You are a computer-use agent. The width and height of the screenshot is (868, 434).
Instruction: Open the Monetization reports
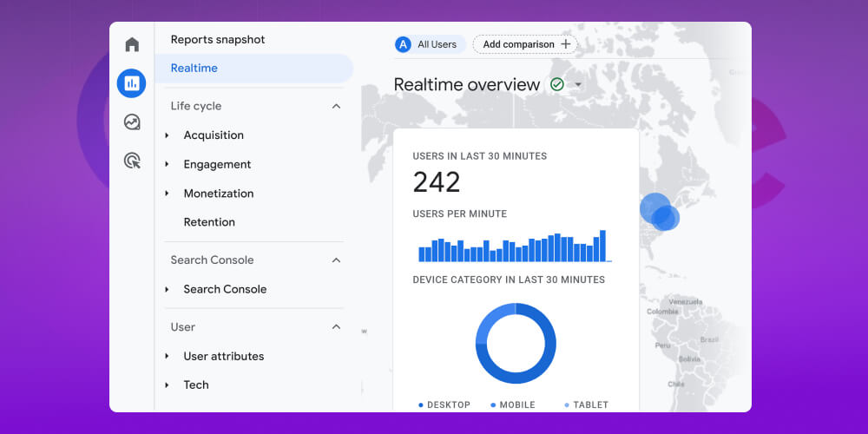tap(219, 194)
